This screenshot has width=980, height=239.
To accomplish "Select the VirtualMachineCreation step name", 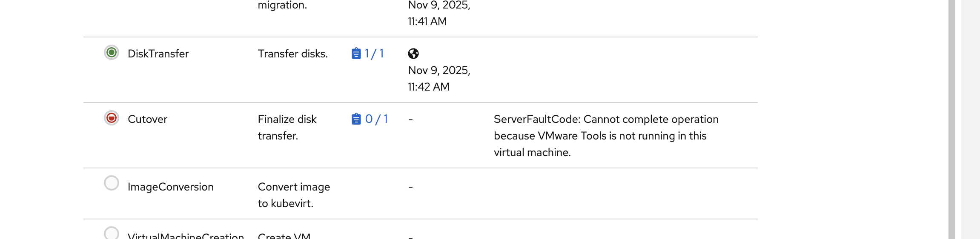I will (x=186, y=235).
